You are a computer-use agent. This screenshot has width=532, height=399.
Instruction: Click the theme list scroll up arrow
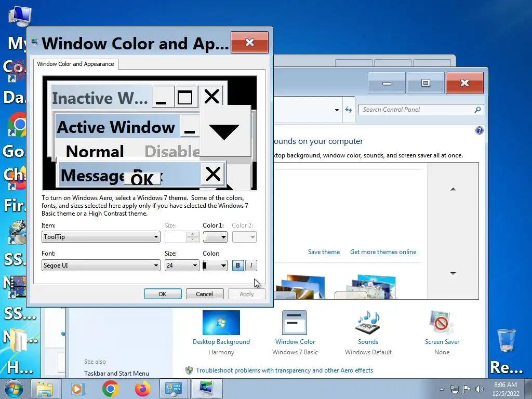pos(453,189)
